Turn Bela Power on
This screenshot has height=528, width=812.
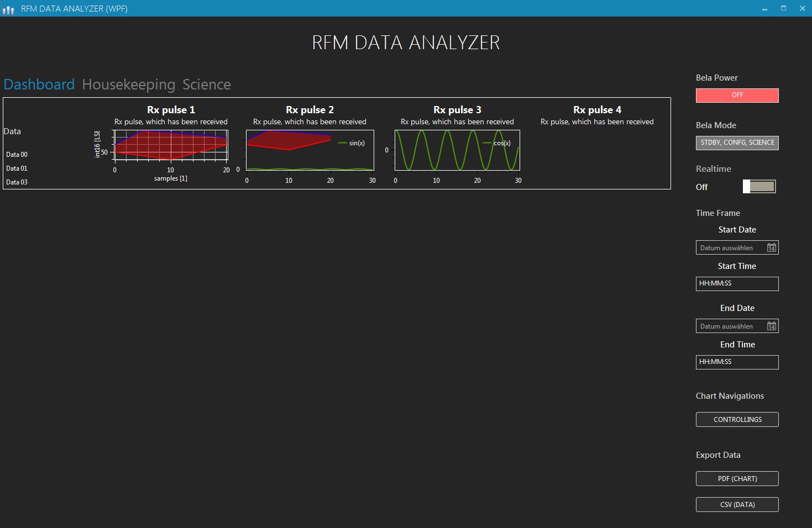[x=737, y=95]
